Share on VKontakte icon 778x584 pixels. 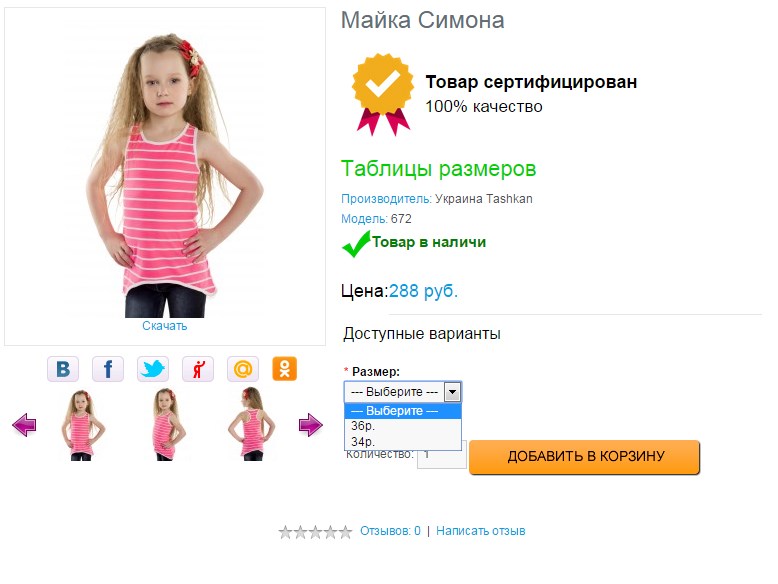[x=63, y=369]
